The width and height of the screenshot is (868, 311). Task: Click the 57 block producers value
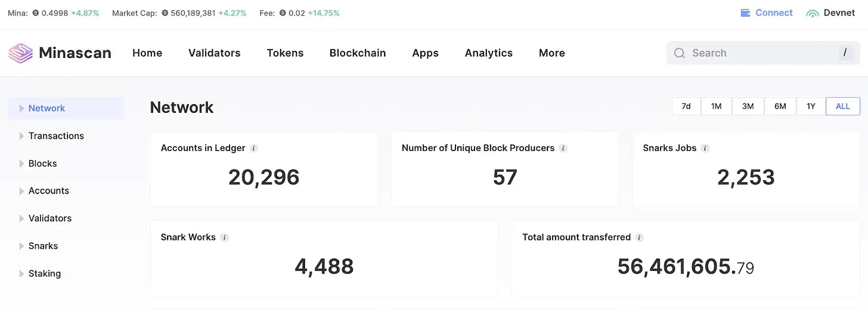coord(505,177)
